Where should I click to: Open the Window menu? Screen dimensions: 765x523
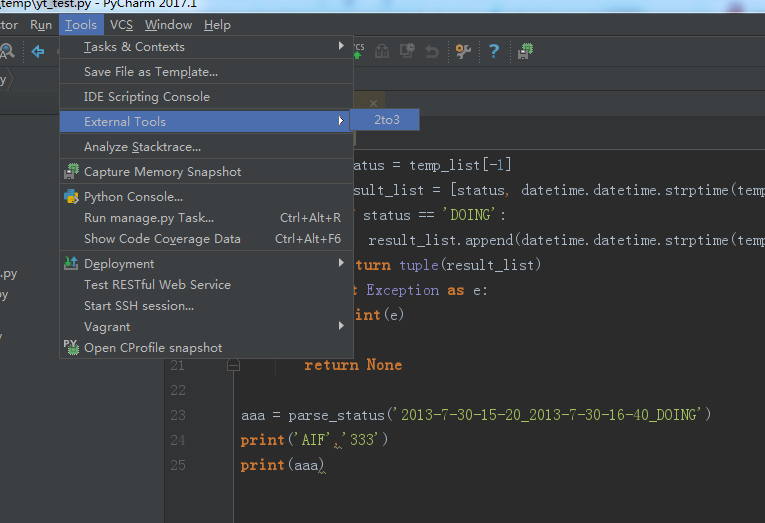pyautogui.click(x=168, y=25)
